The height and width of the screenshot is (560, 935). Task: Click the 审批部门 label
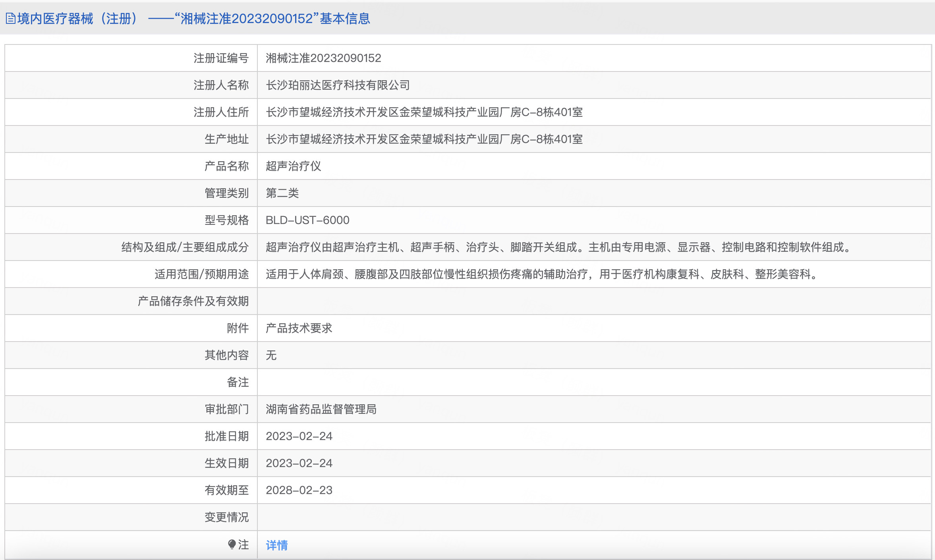227,409
